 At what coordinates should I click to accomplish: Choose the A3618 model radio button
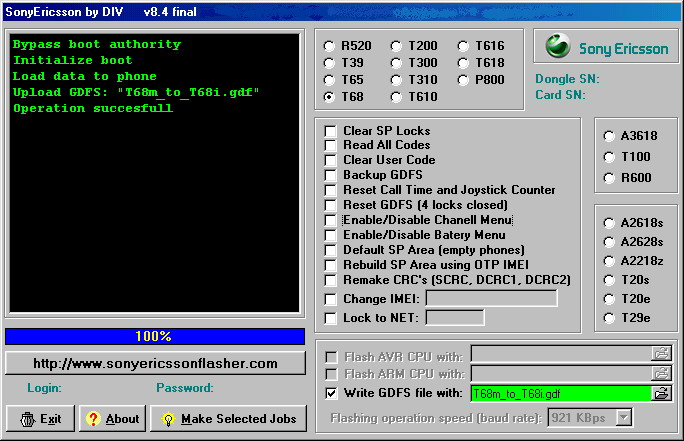pos(609,136)
